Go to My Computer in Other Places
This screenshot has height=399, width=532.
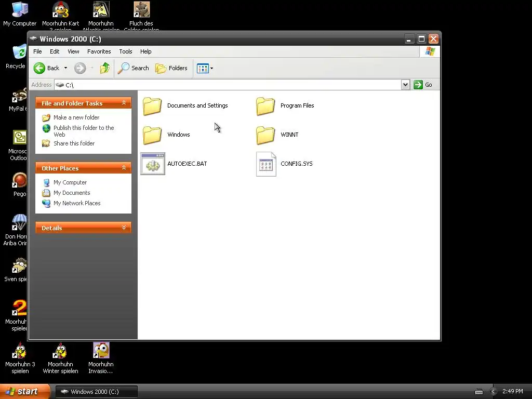tap(70, 182)
